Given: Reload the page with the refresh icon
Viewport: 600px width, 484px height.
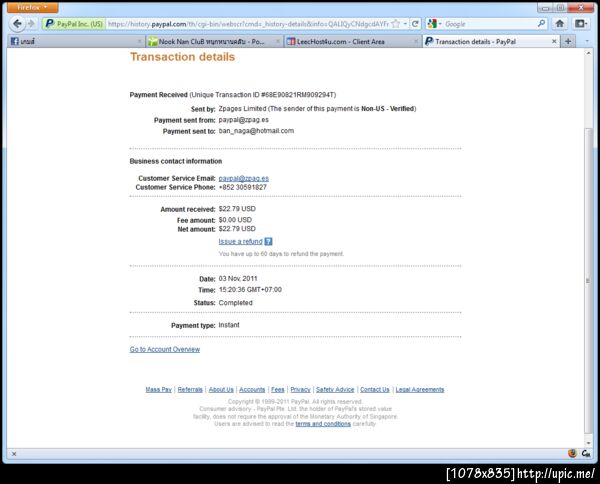Looking at the screenshot, I should point(415,24).
